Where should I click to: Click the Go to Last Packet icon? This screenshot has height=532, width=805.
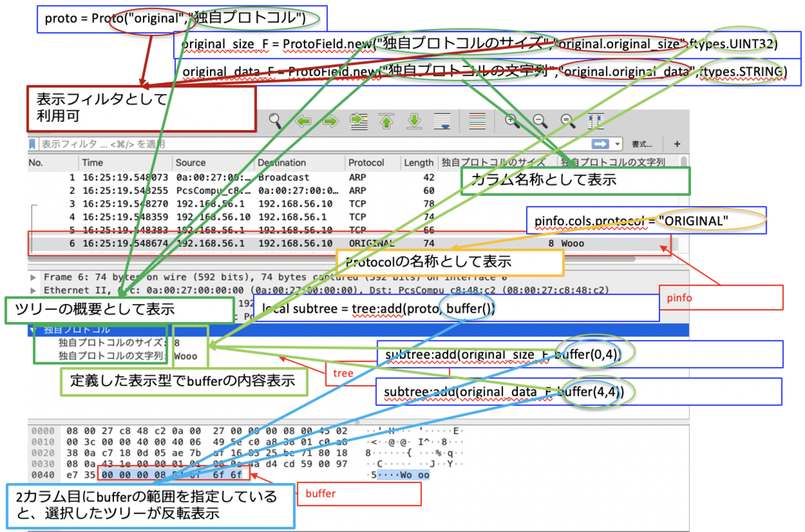pyautogui.click(x=414, y=121)
